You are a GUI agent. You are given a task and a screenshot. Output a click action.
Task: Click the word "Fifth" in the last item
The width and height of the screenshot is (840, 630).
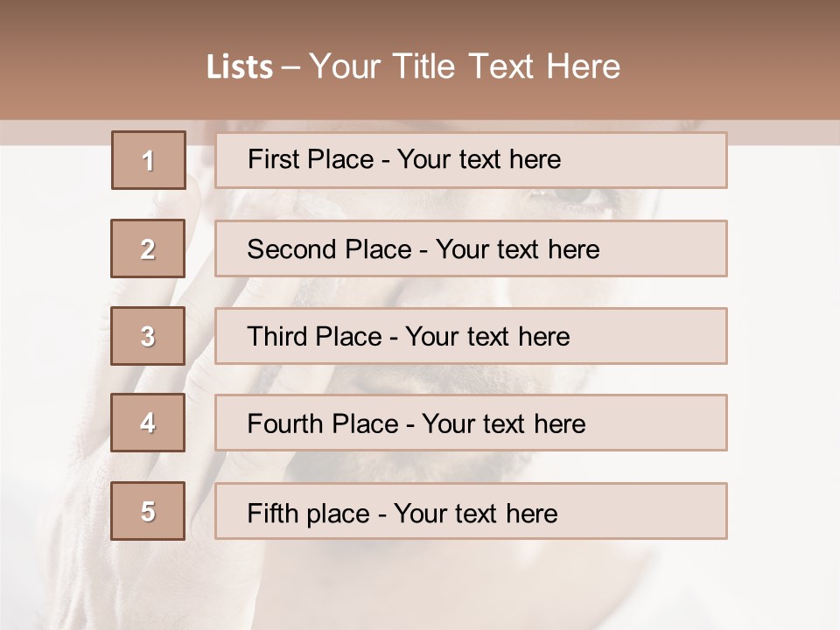coord(273,512)
